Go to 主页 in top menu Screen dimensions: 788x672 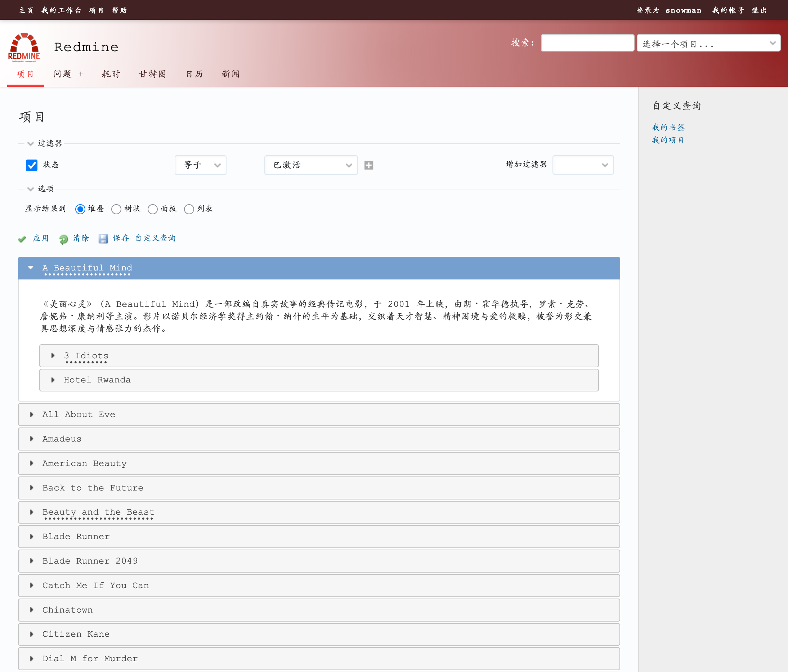26,10
